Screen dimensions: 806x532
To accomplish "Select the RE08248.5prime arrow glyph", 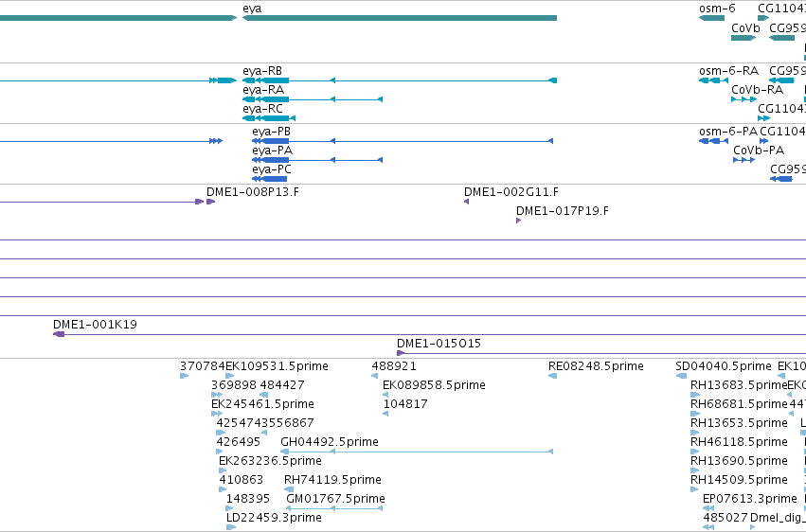I will [552, 376].
